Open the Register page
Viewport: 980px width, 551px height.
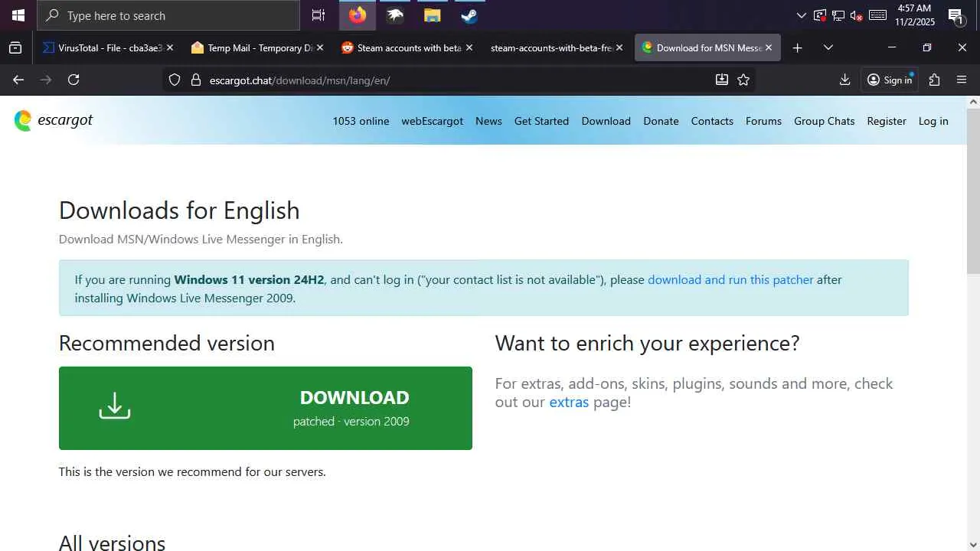pyautogui.click(x=887, y=121)
